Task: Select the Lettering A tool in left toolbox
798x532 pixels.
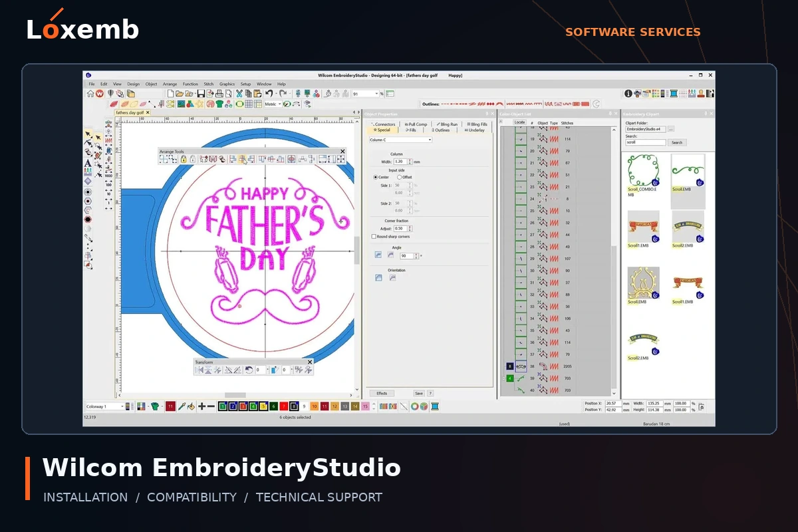Action: pos(88,164)
